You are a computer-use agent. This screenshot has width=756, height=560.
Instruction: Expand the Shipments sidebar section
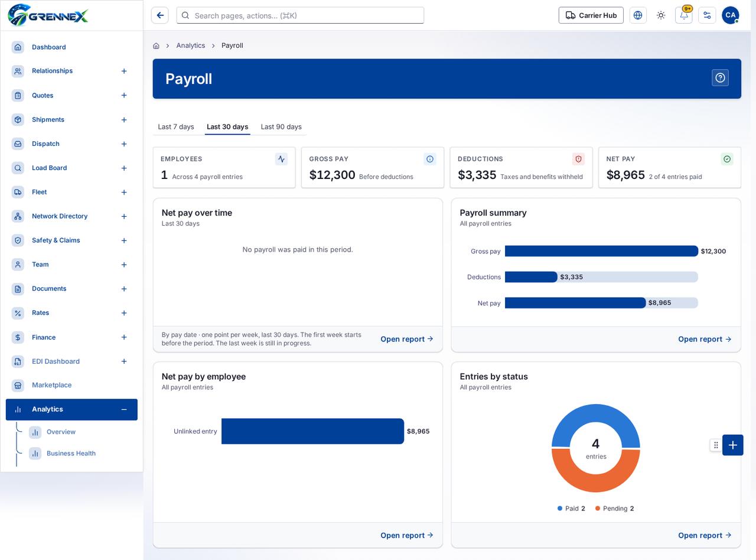124,120
